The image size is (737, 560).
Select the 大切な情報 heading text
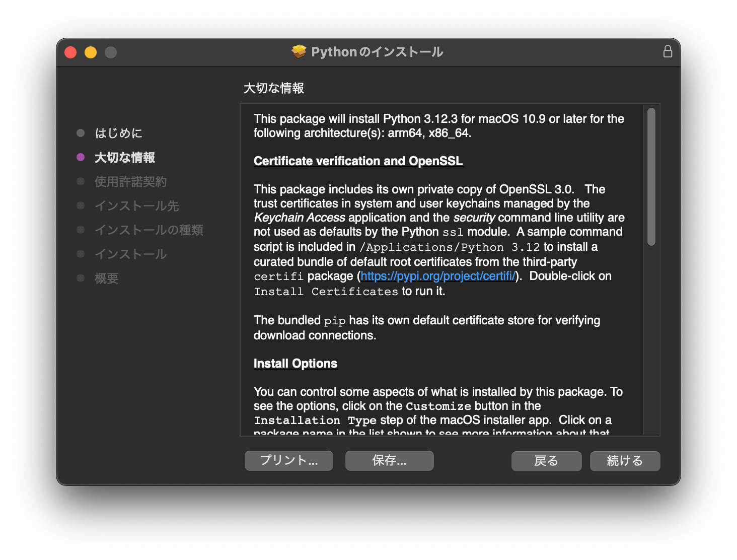click(x=274, y=88)
